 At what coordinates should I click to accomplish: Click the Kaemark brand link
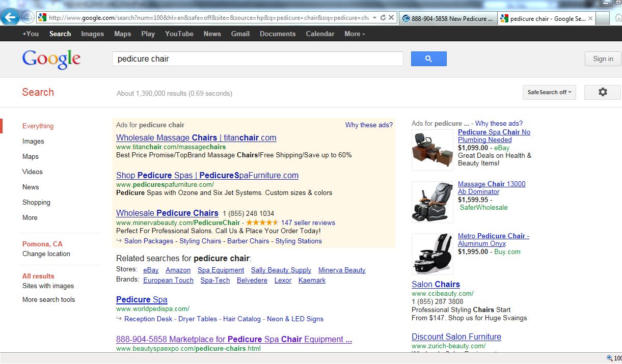[312, 280]
